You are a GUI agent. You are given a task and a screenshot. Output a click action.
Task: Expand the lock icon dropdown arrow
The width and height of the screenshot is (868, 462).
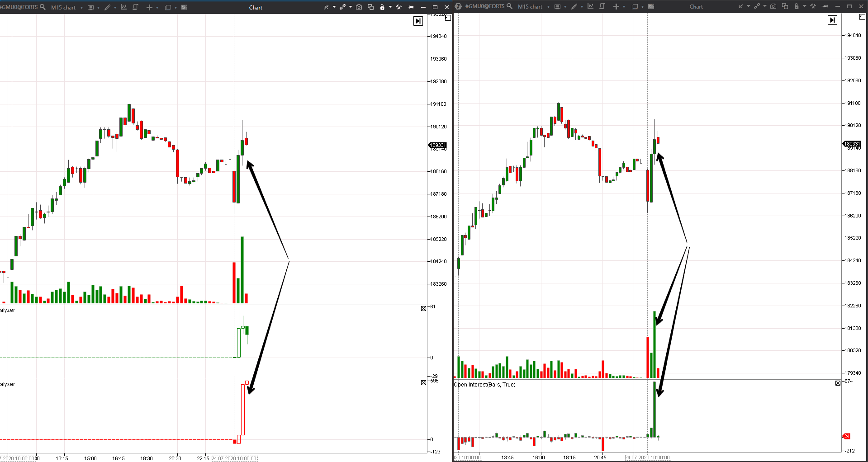(390, 7)
